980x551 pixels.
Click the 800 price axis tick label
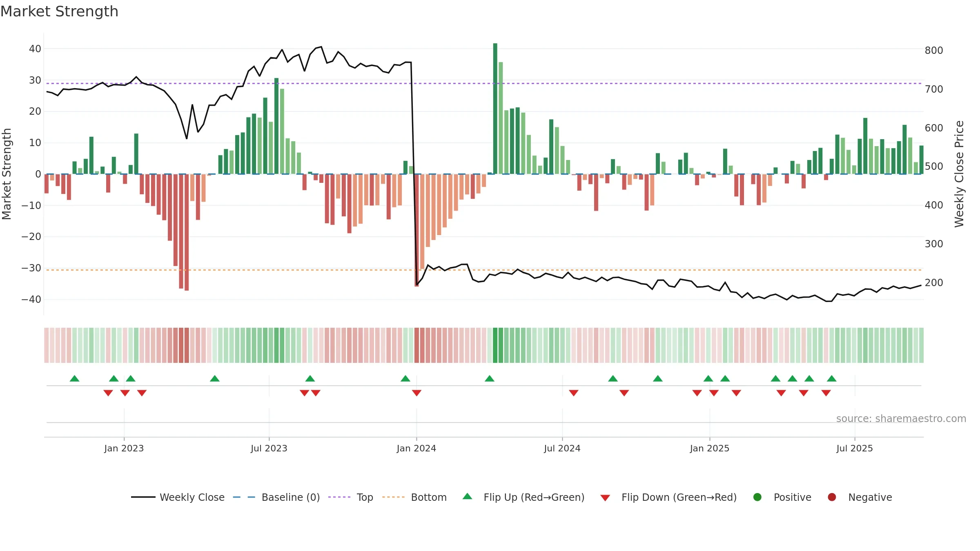934,51
